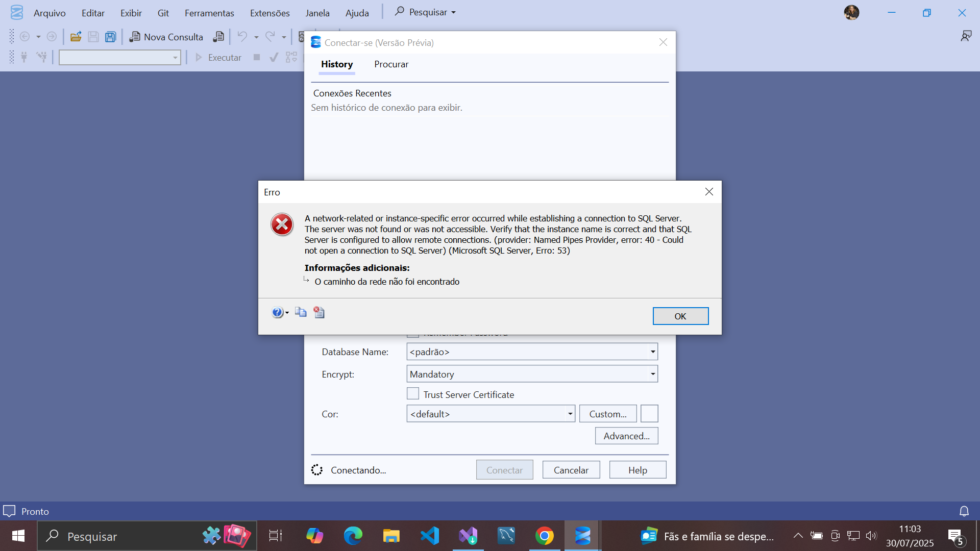Toggle Trust Server Certificate checkbox
This screenshot has height=551, width=980.
(x=413, y=394)
